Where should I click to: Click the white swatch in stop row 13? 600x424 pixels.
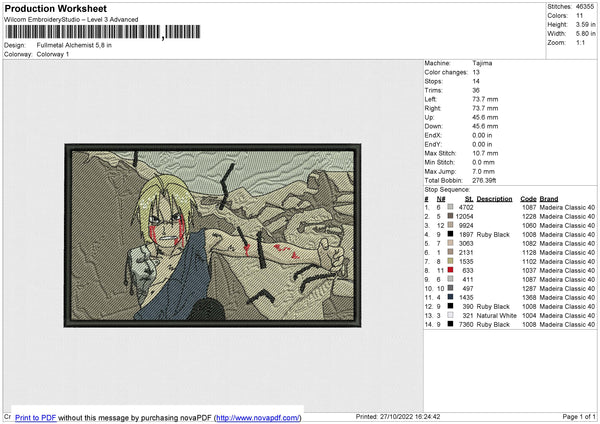tap(450, 315)
